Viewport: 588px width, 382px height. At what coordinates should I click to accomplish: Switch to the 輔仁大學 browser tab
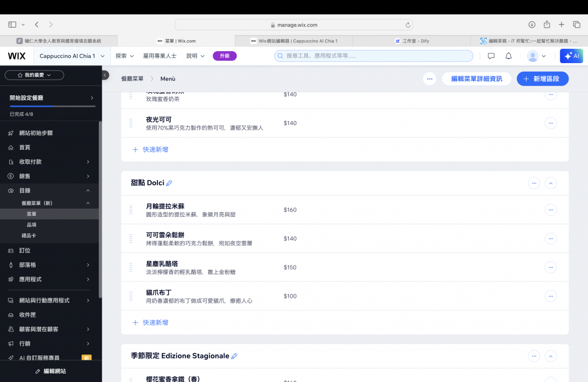59,41
